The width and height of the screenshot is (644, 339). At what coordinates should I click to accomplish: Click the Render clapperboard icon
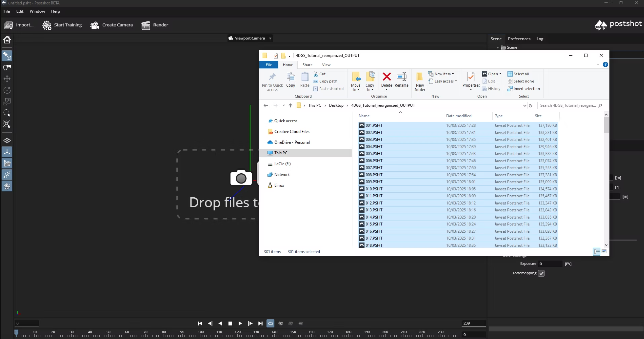tap(146, 25)
